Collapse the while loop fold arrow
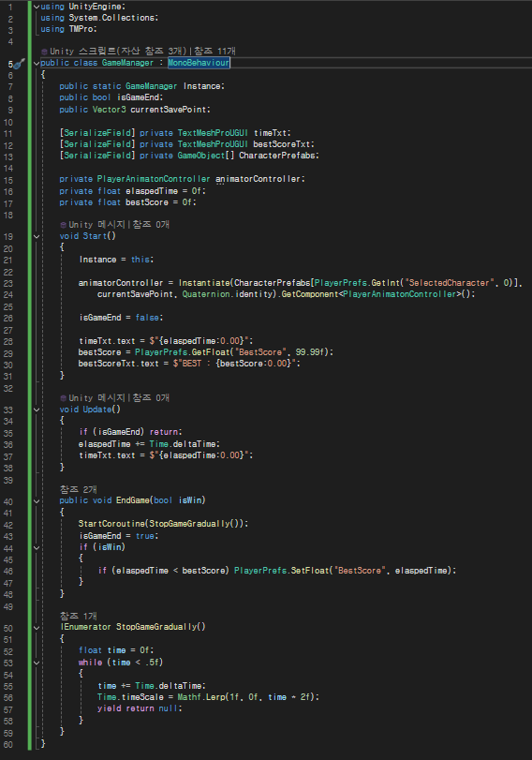Image resolution: width=532 pixels, height=760 pixels. [37, 663]
